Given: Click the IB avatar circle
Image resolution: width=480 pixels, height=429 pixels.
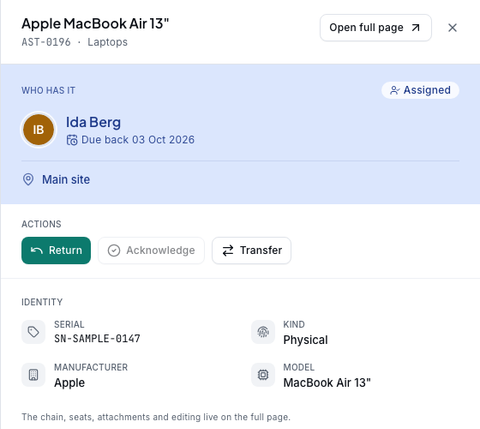Looking at the screenshot, I should (x=39, y=130).
